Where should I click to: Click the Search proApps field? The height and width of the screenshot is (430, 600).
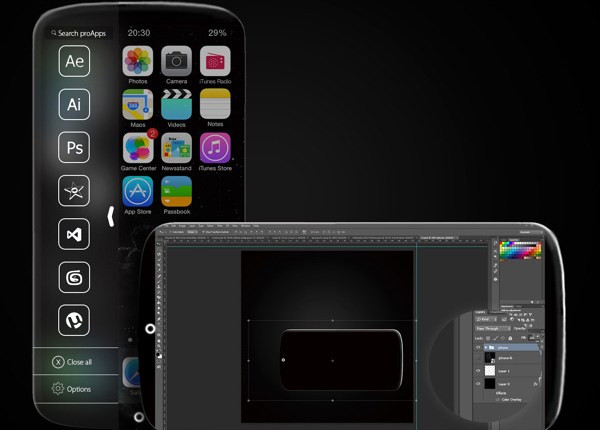click(x=79, y=33)
